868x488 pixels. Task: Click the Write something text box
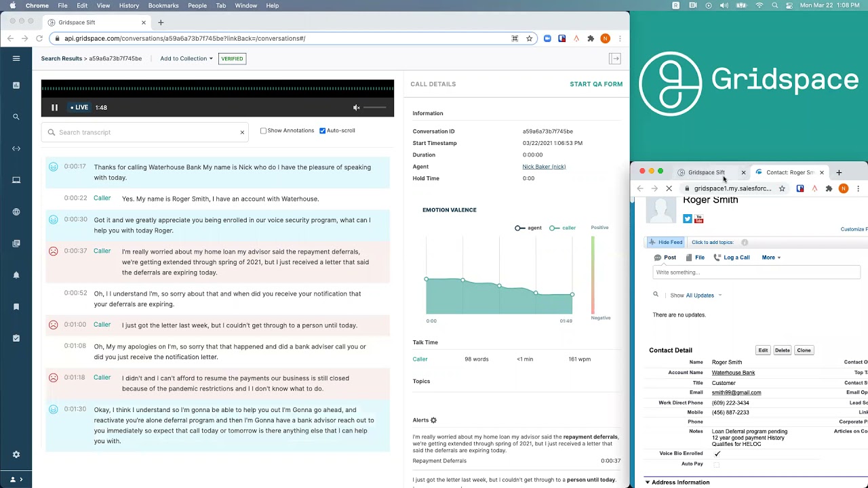click(756, 272)
